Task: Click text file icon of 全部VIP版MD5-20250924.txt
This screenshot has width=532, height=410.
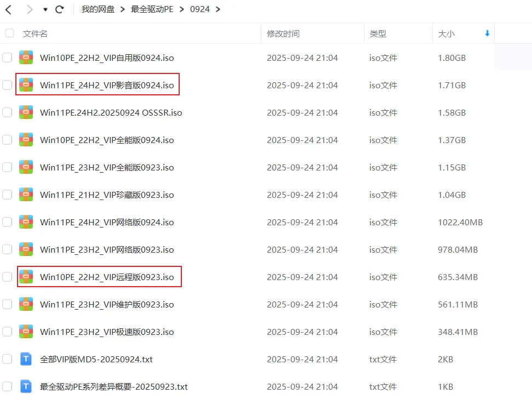Action: (26, 358)
